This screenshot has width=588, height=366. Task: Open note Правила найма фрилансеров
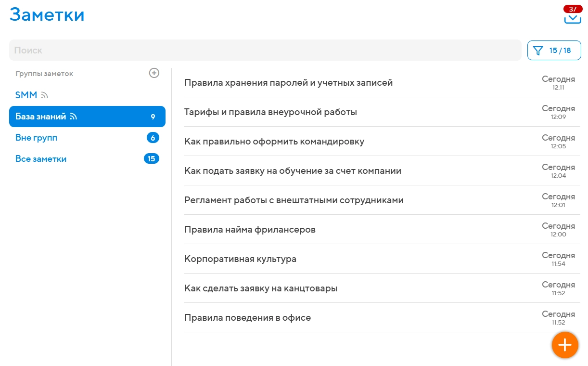(x=382, y=229)
